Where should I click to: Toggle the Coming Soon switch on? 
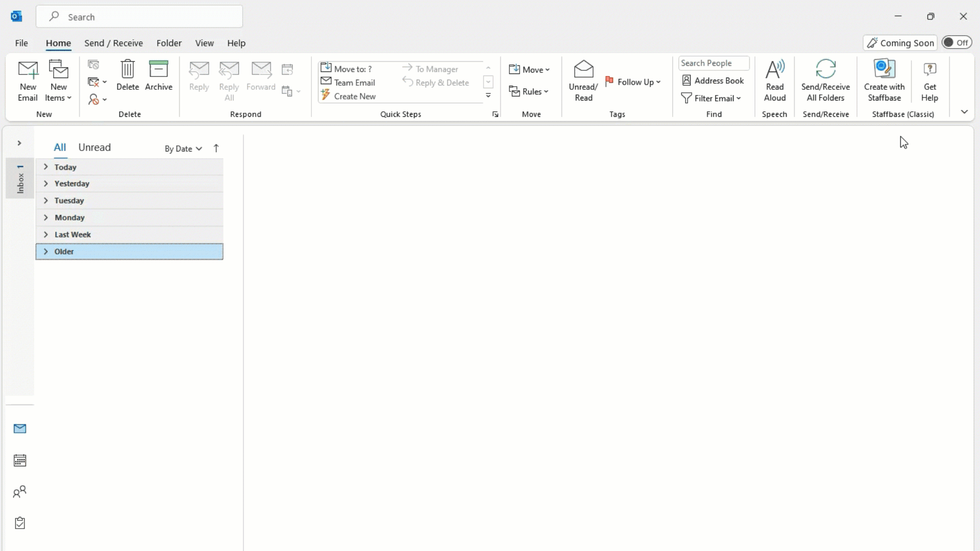tap(957, 42)
